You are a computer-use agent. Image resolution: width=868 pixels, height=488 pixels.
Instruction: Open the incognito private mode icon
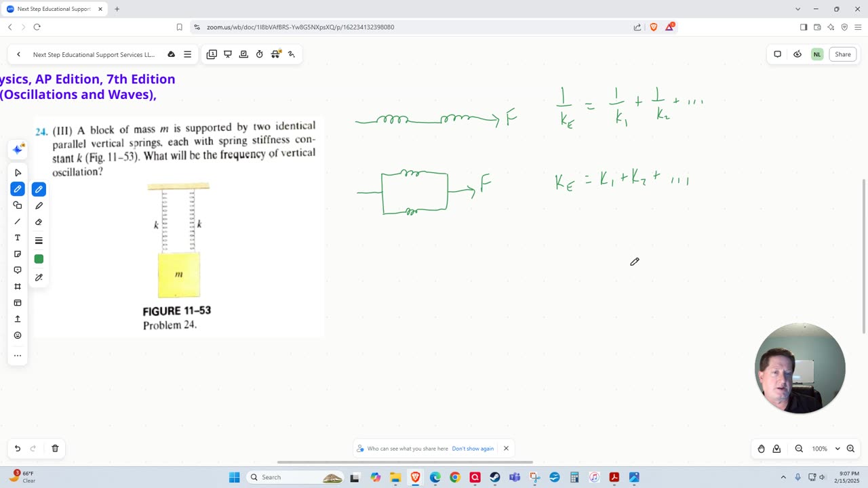275,54
